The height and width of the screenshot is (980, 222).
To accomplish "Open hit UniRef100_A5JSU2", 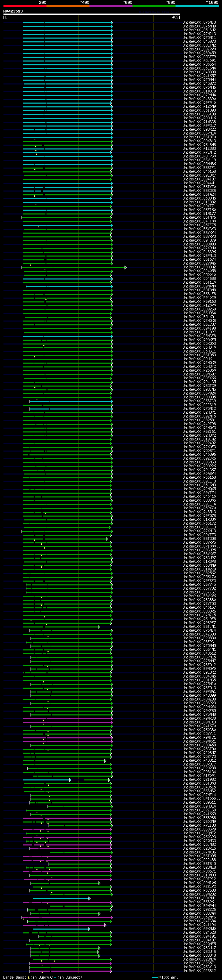I will 199,30.
